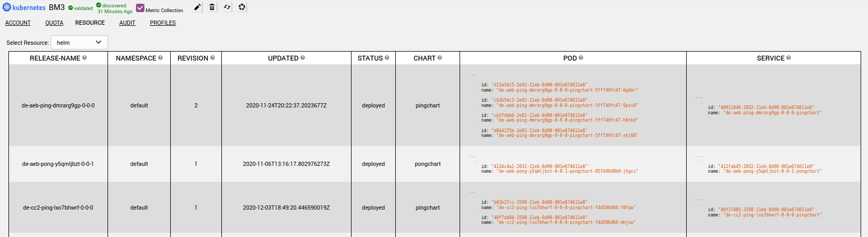Viewport: 868px width, 237px height.
Task: Click release name de-aeb-pong-y5qmljbzt-0-0-1
Action: click(x=58, y=164)
